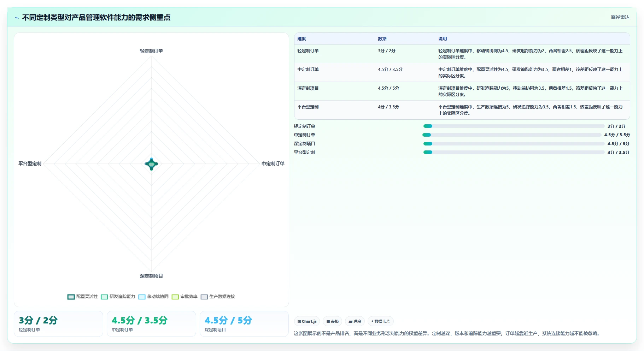Click the 数据卡片 tag chip
Image resolution: width=644 pixels, height=351 pixels.
point(380,321)
